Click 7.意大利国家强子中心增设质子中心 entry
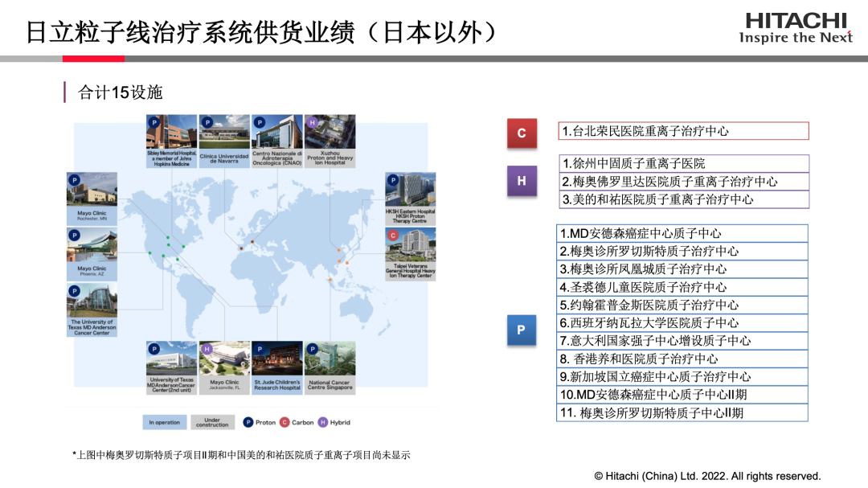This screenshot has width=868, height=488. point(682,341)
